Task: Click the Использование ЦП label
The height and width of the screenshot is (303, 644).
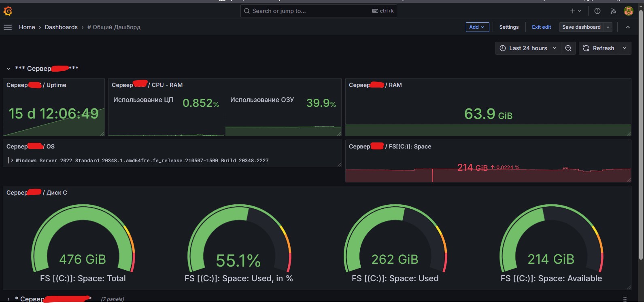Action: [143, 100]
